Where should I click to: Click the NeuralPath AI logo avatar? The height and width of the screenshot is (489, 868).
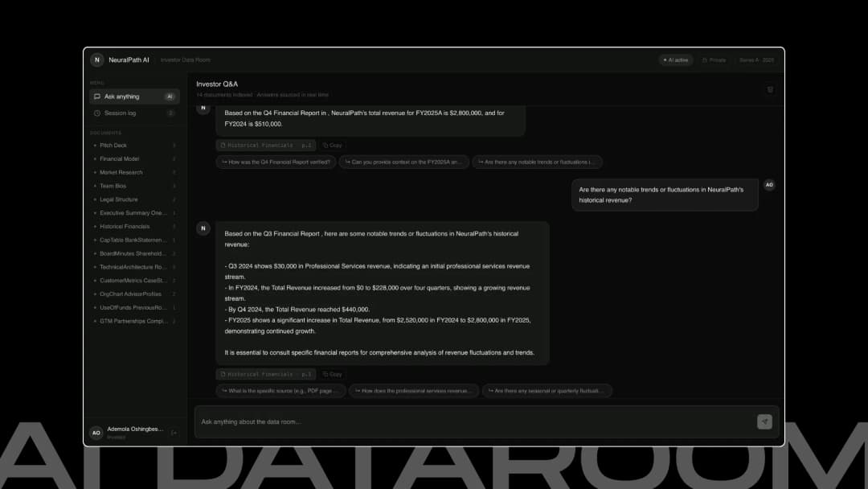(x=97, y=60)
